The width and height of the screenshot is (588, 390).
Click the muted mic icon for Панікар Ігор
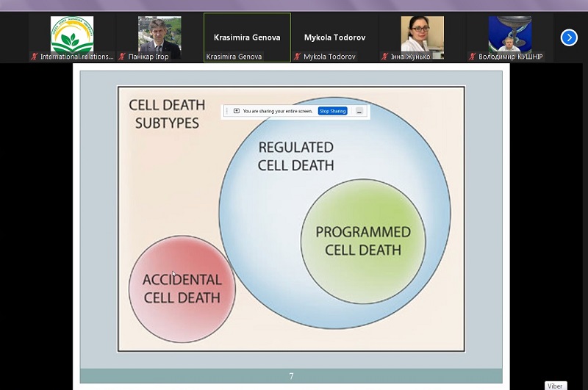coord(122,57)
